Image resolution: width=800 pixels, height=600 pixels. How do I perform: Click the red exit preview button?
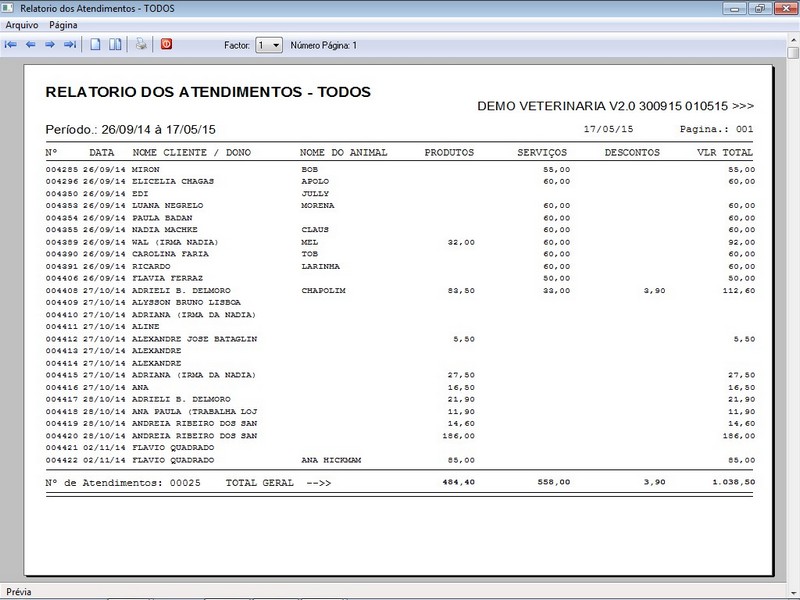coord(166,45)
